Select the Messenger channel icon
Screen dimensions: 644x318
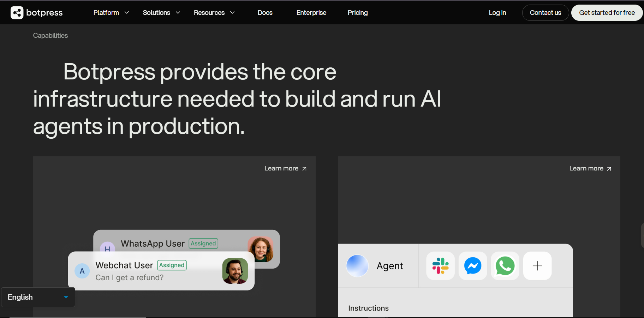pyautogui.click(x=473, y=266)
